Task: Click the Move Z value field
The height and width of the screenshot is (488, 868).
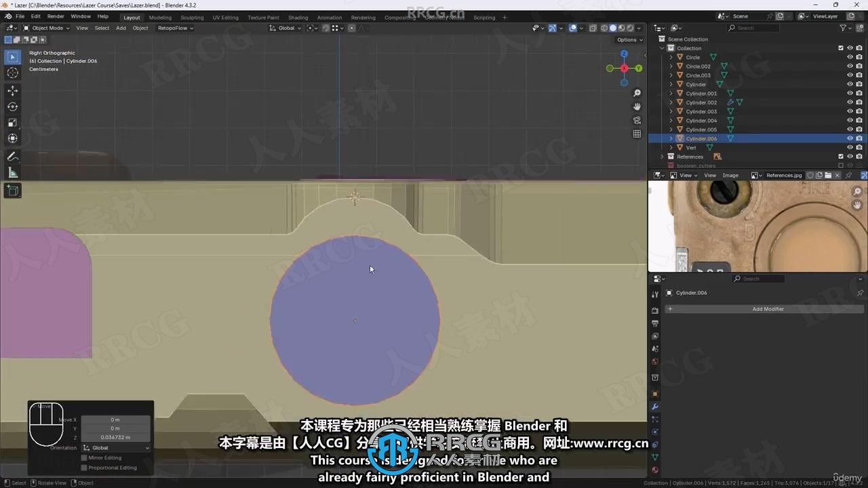Action: point(115,437)
